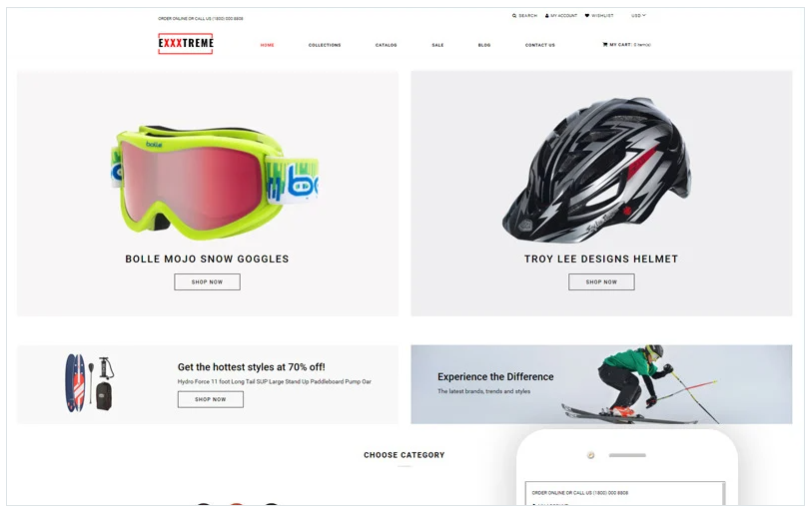Viewport: 812px width, 514px height.
Task: Open the Collections menu
Action: point(325,45)
